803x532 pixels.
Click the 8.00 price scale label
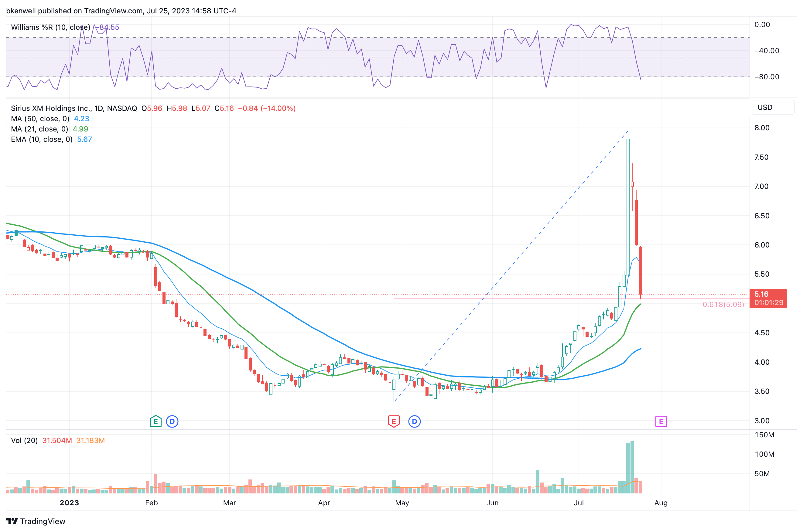point(762,128)
